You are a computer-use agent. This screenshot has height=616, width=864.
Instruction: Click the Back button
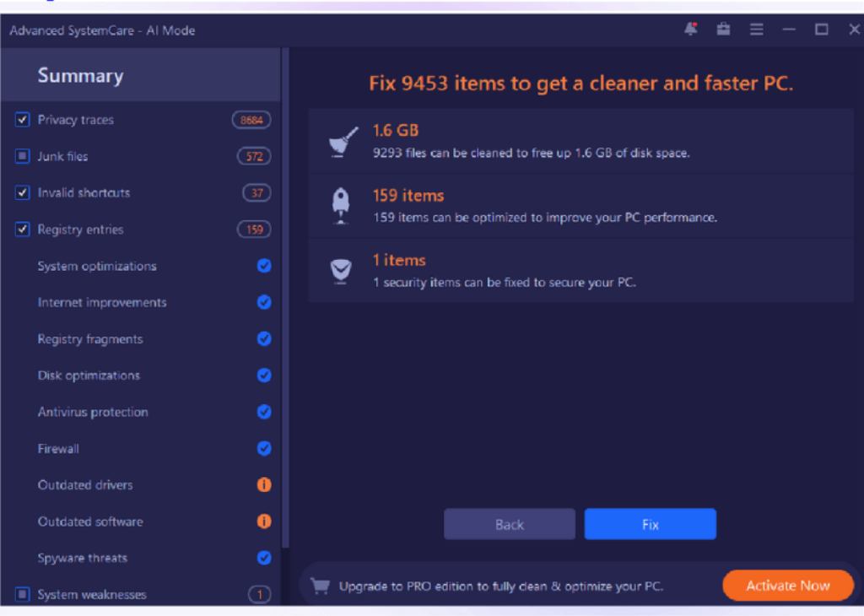click(x=510, y=524)
